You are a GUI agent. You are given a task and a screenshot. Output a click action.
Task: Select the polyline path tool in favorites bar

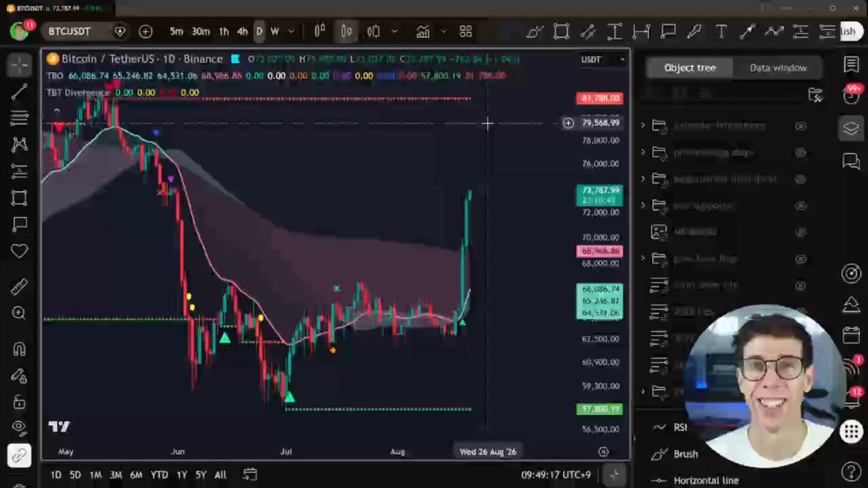(774, 32)
